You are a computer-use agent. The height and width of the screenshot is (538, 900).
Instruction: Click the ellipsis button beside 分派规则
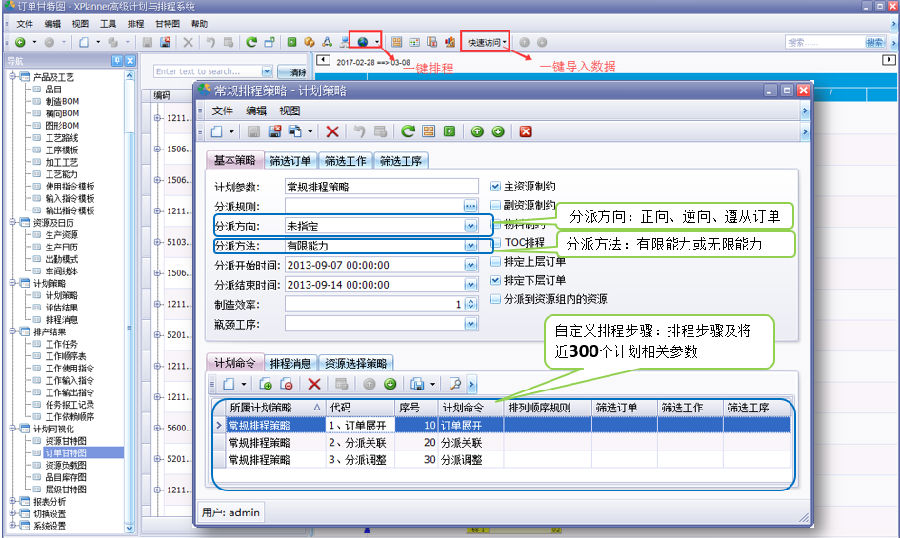point(470,206)
